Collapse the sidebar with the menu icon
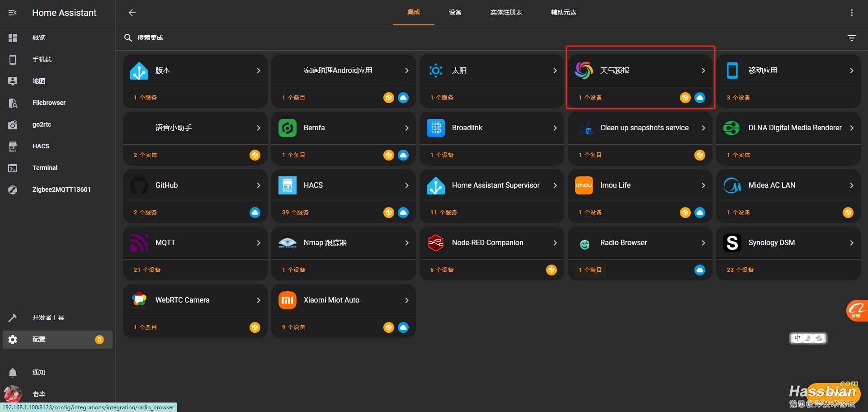The height and width of the screenshot is (412, 868). click(x=13, y=13)
